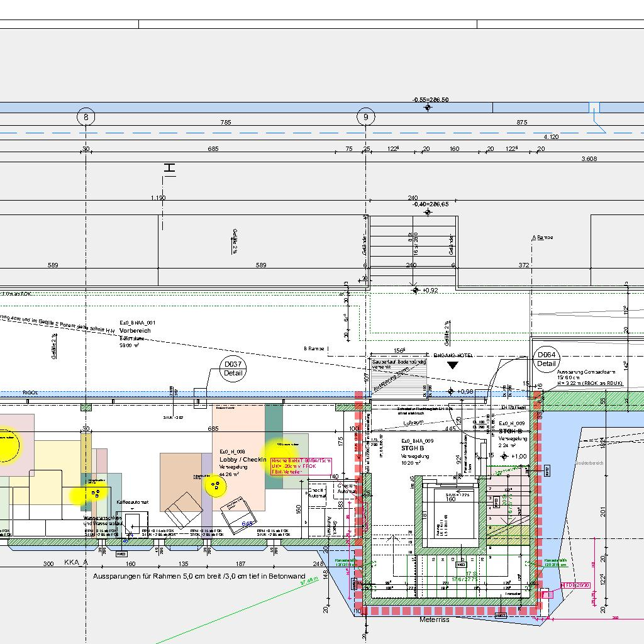644x644 pixels.
Task: Click the -0,55=286,50 height point symbol
Action: [x=428, y=108]
